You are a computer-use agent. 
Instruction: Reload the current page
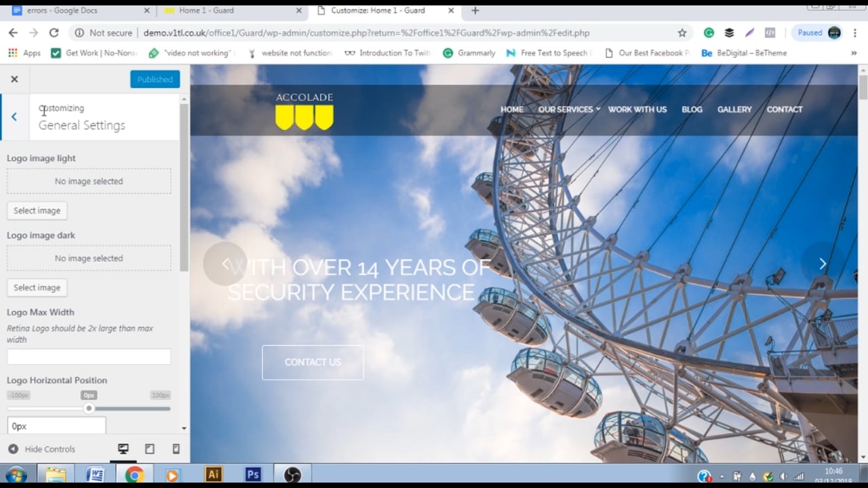point(54,33)
